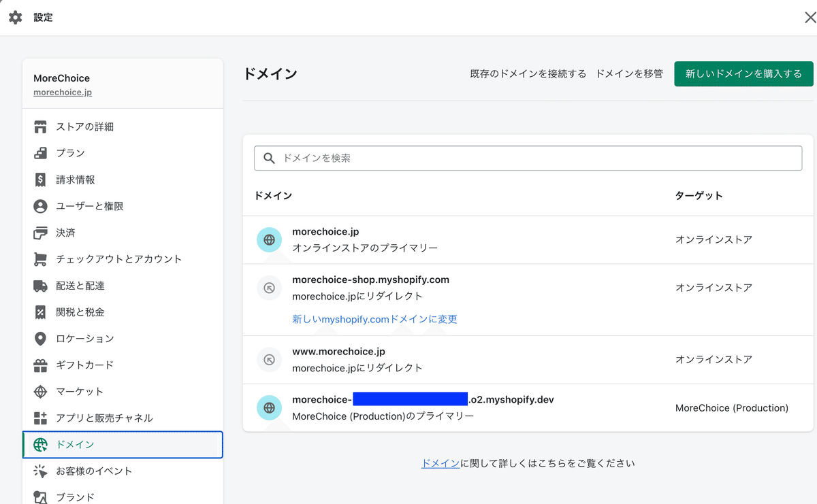Image resolution: width=817 pixels, height=504 pixels.
Task: Open the www.morechoice.jp domain row
Action: (x=528, y=360)
